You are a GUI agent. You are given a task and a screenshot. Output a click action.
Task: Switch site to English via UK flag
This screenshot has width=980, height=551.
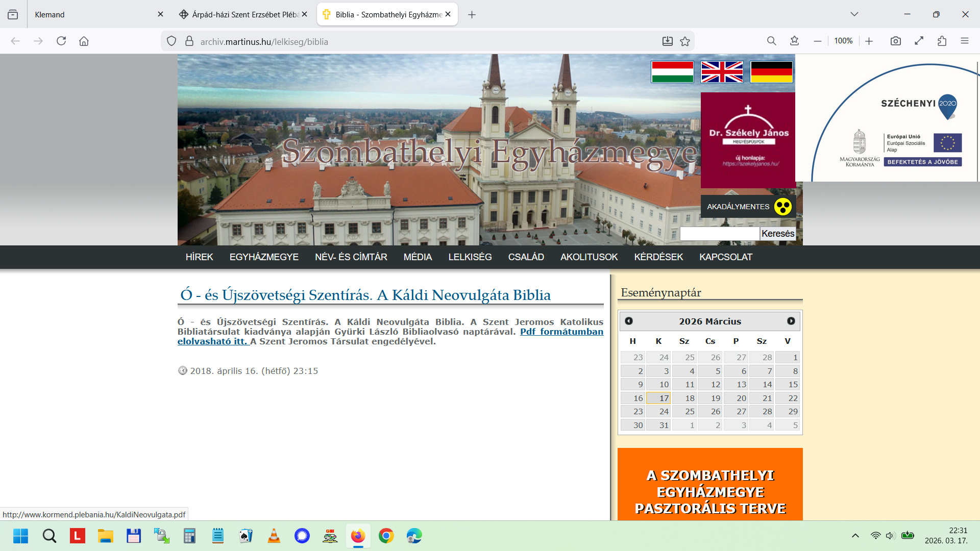[722, 72]
